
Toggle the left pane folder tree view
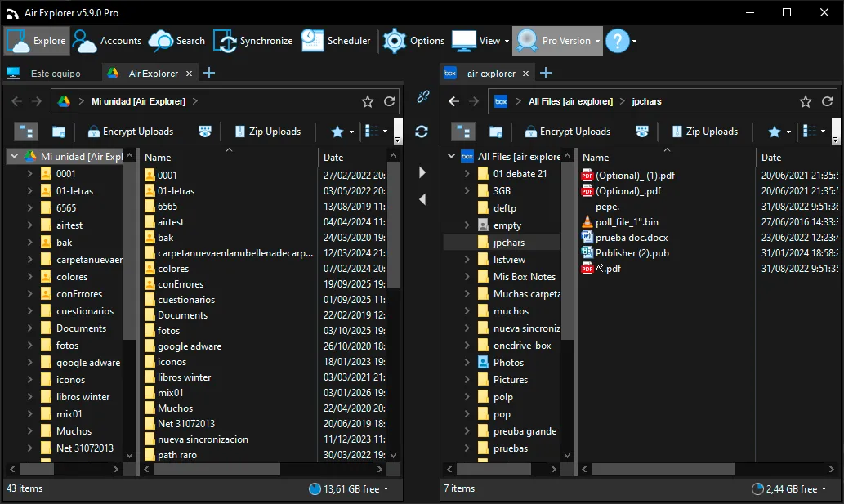[25, 132]
